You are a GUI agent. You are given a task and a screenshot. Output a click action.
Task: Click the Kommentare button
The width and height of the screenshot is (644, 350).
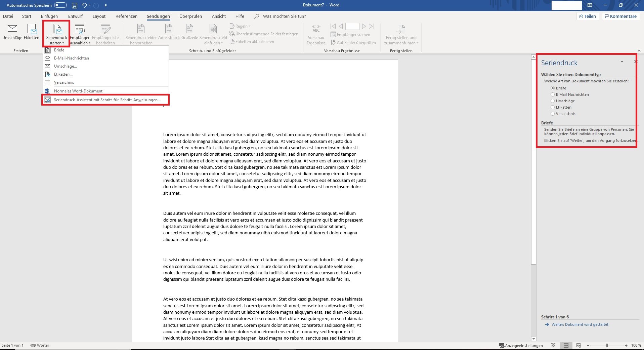pos(620,16)
